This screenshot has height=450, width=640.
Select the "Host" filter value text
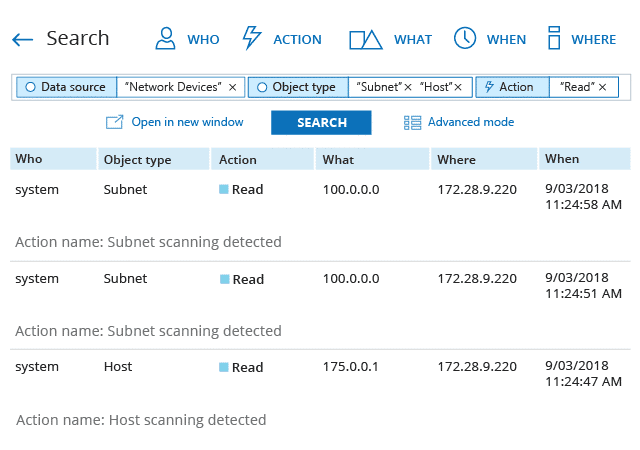pyautogui.click(x=436, y=87)
